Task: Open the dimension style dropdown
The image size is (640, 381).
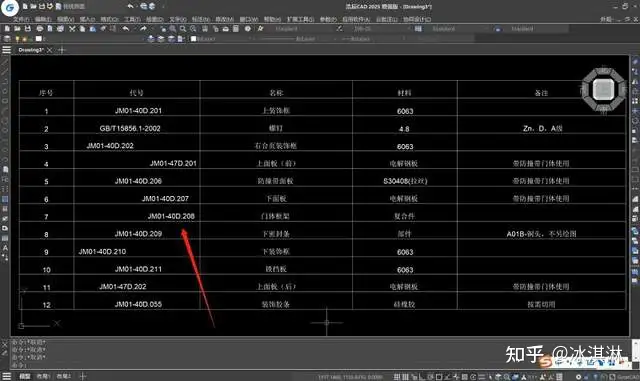Action: pyautogui.click(x=381, y=29)
